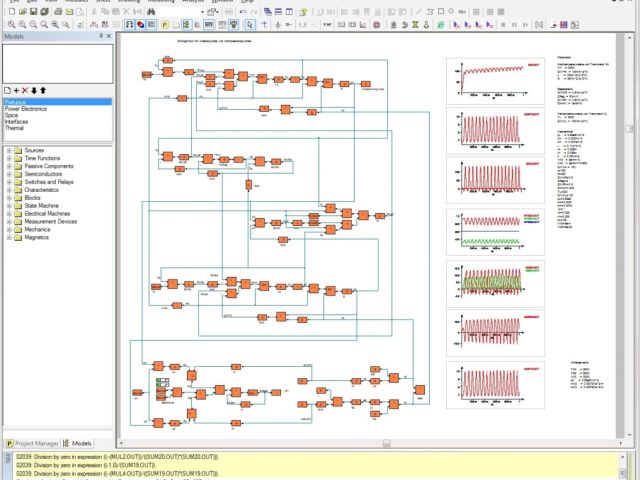Screen dimensions: 640x480
Task: Open the Models tab
Action: click(x=78, y=443)
